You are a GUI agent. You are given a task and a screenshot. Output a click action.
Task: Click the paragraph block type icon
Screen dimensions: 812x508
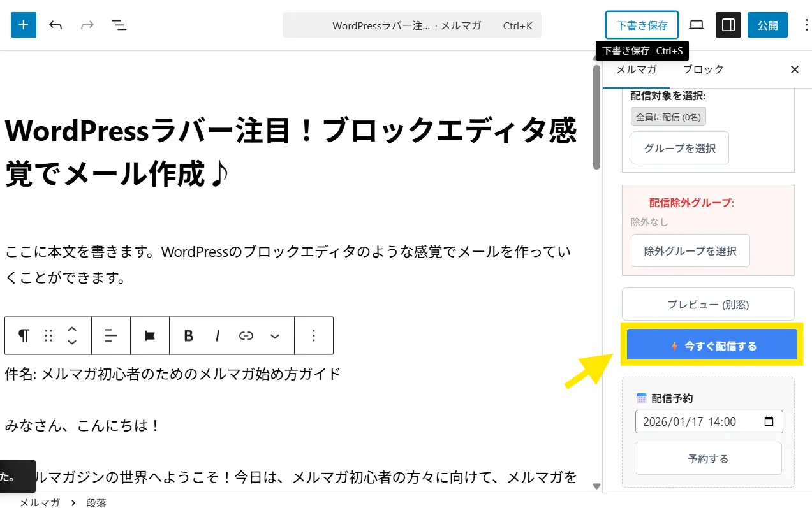(x=24, y=336)
